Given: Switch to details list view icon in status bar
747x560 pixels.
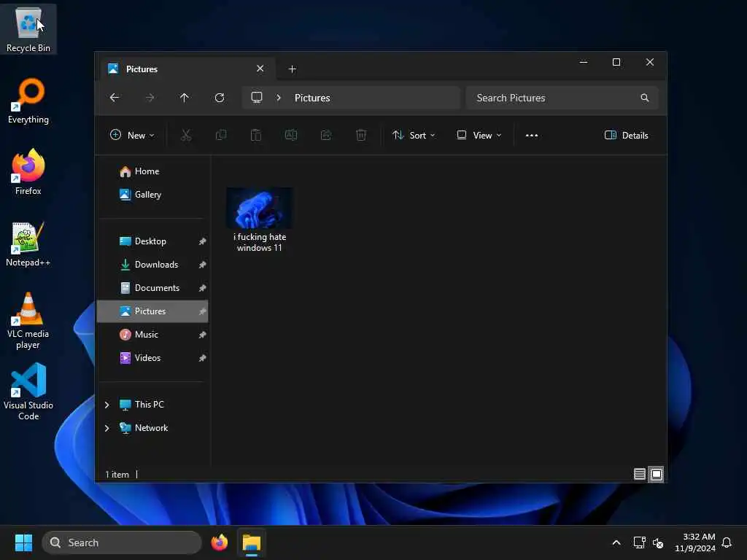Looking at the screenshot, I should tap(639, 474).
